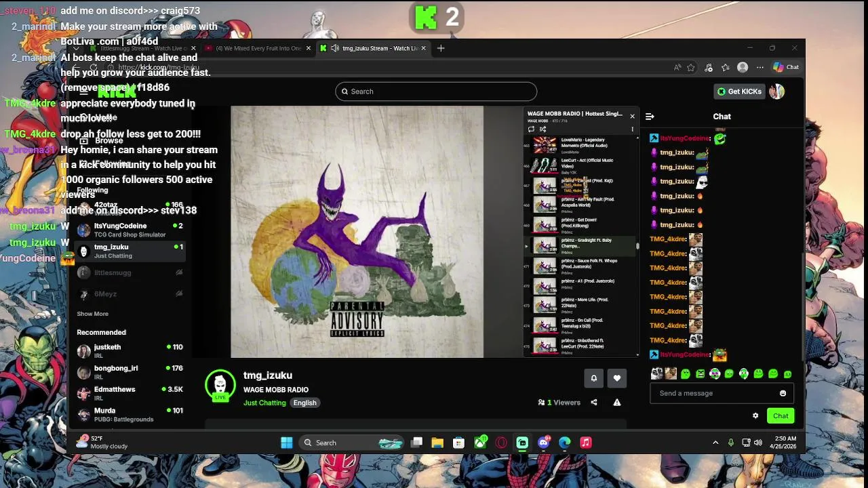The width and height of the screenshot is (868, 488).
Task: Bookmark page with the star icon
Action: 691,67
